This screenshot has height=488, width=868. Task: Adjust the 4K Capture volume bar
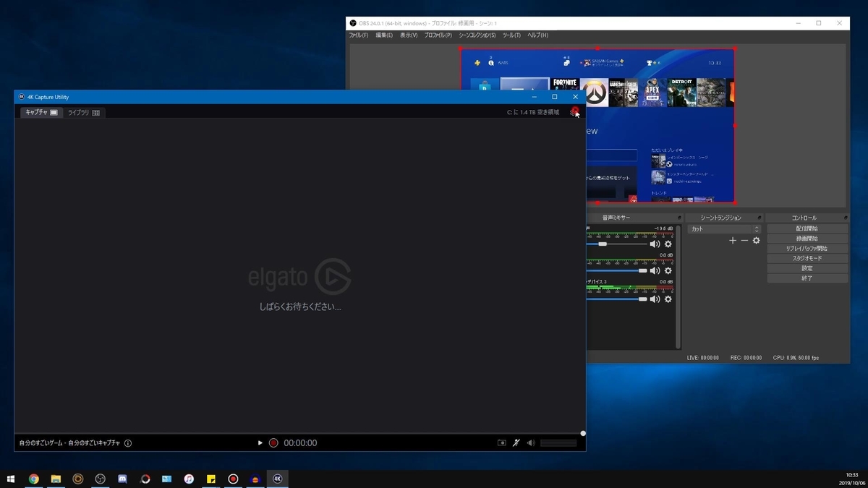pos(558,443)
